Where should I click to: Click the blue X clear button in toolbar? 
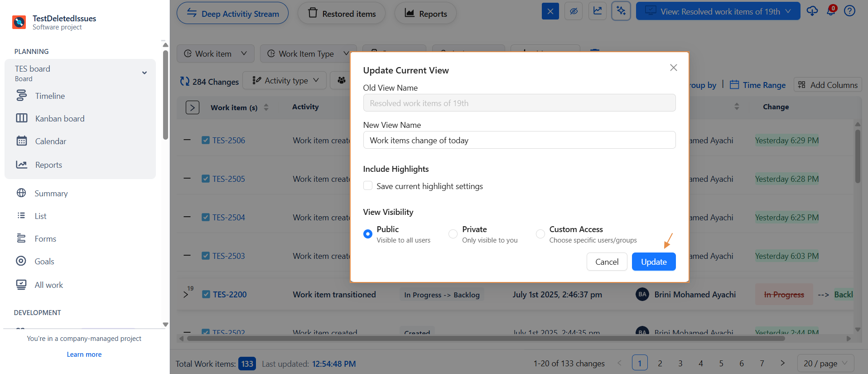550,11
